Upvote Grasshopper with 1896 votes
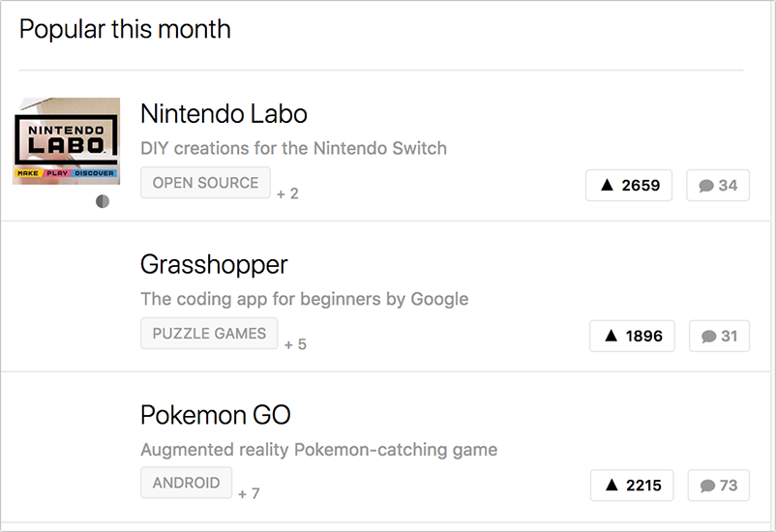The image size is (776, 532). pyautogui.click(x=632, y=336)
